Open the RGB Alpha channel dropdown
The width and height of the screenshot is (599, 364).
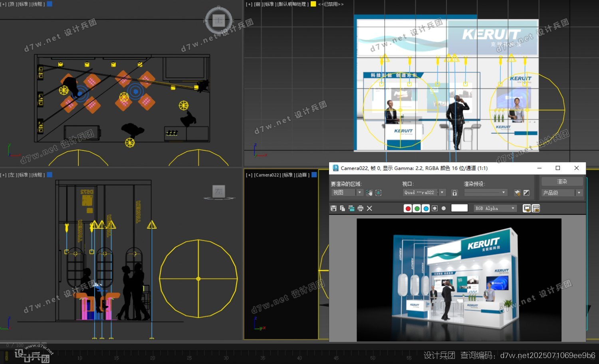[495, 208]
